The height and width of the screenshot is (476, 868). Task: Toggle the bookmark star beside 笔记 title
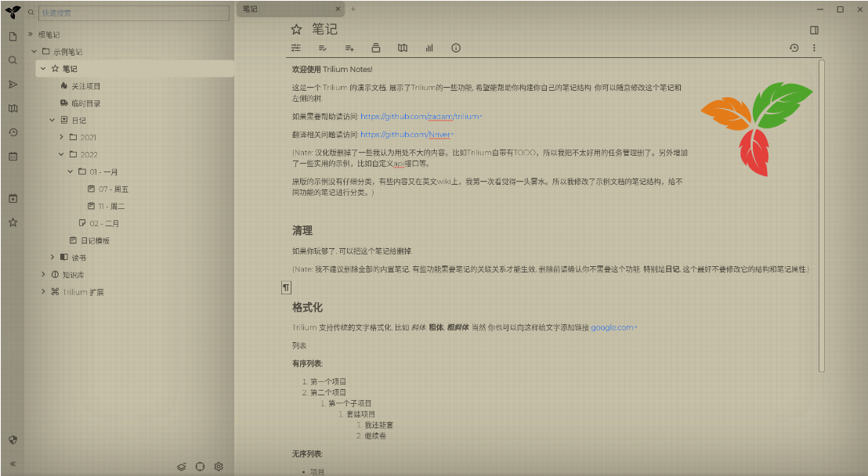[x=295, y=29]
